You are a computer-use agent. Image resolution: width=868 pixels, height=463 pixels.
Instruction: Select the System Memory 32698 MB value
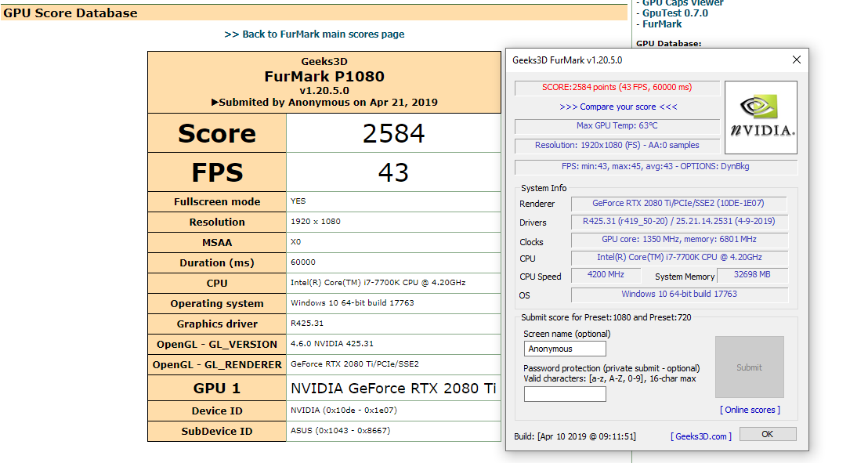(752, 275)
